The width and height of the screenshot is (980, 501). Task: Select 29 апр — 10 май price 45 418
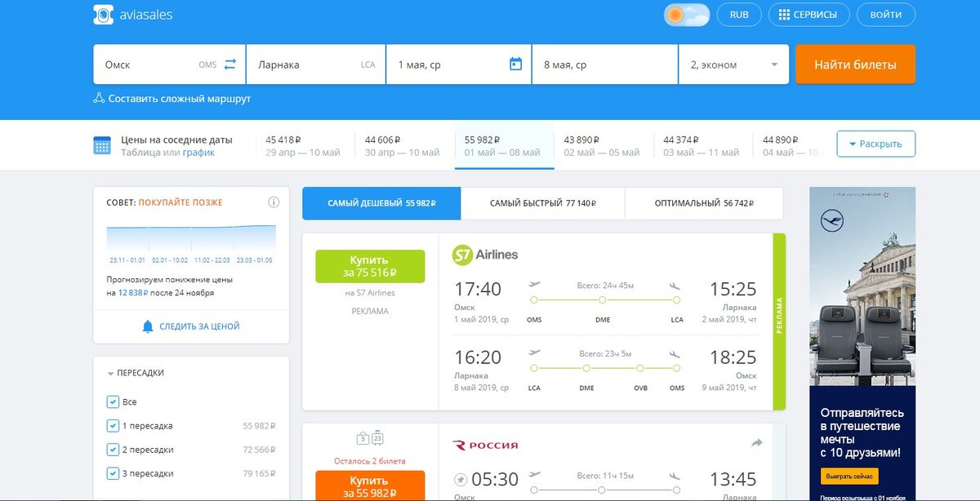pos(303,146)
